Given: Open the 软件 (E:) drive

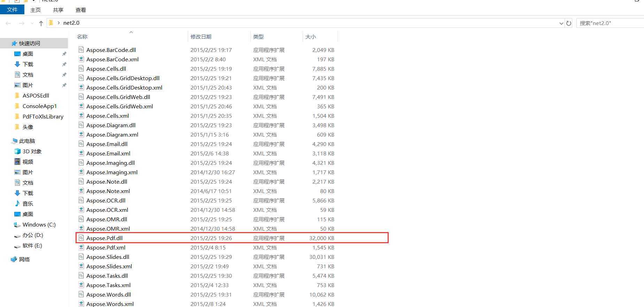Looking at the screenshot, I should (32, 245).
